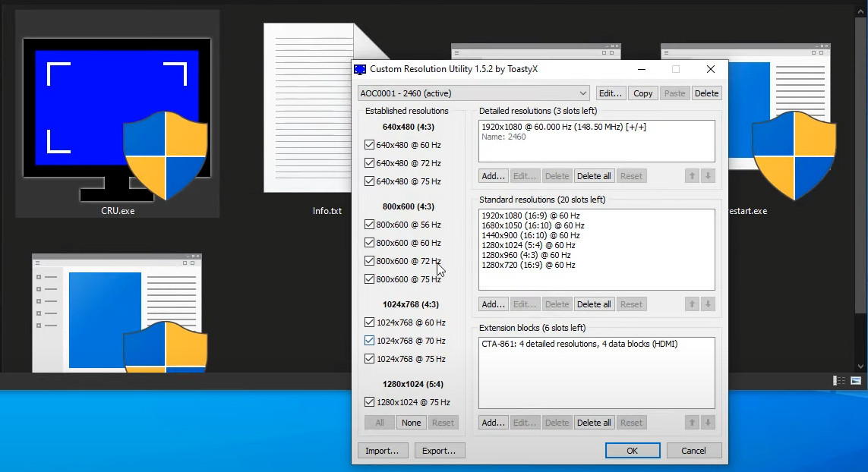Toggle 1024x768 @ 75 Hz checkbox
The height and width of the screenshot is (472, 868).
pos(369,359)
